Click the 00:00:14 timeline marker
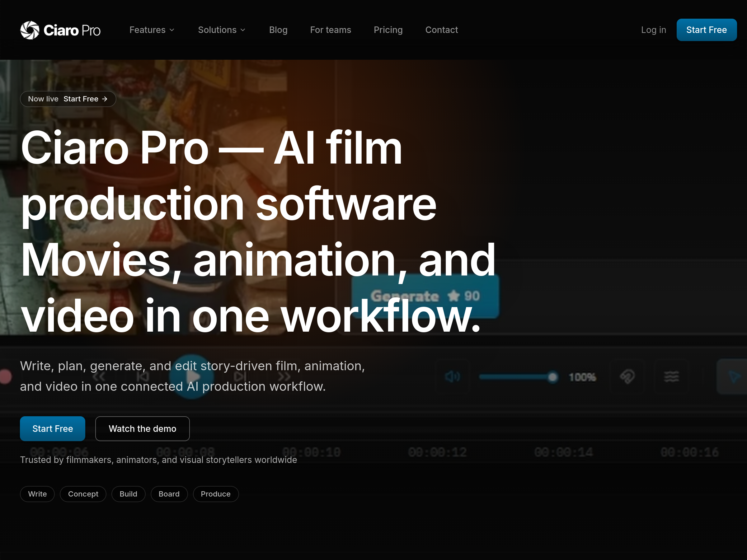The image size is (747, 560). click(x=563, y=452)
